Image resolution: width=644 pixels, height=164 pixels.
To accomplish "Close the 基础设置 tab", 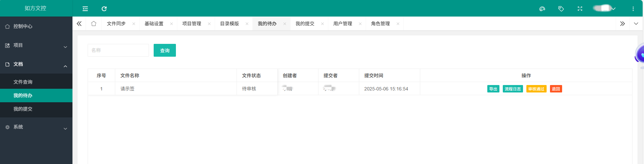I will point(172,24).
